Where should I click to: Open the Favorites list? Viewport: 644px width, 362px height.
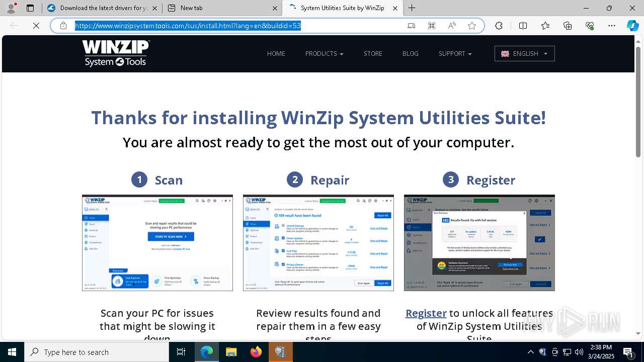tap(545, 26)
